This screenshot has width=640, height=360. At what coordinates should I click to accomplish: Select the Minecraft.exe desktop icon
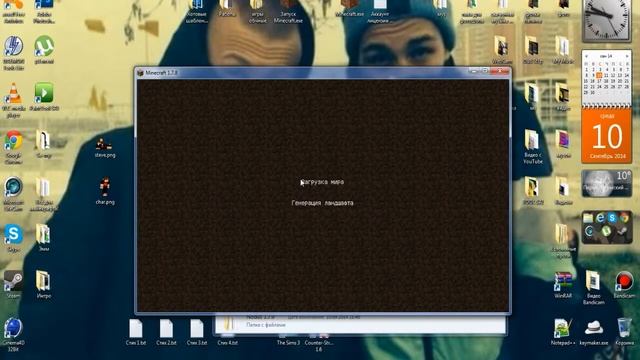coord(349,9)
